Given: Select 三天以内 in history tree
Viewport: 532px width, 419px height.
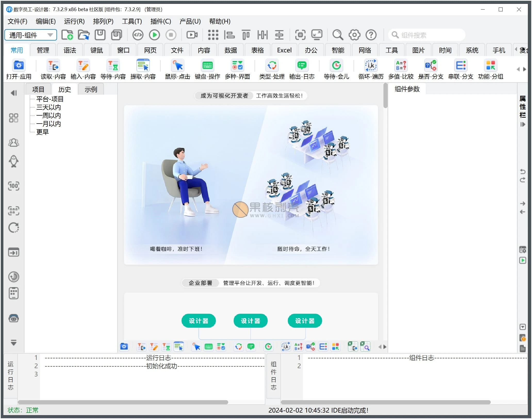Looking at the screenshot, I should tap(48, 107).
